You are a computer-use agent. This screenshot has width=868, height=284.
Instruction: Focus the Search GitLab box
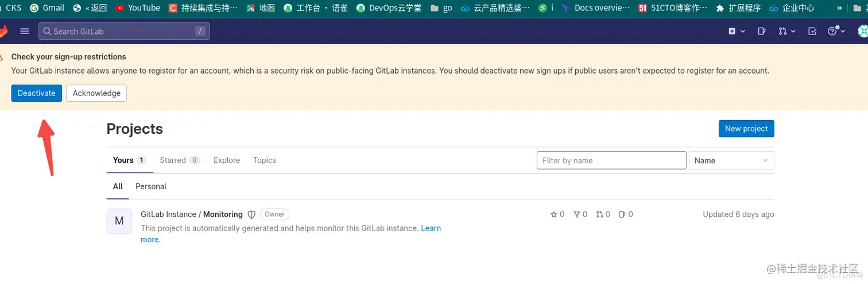(124, 31)
